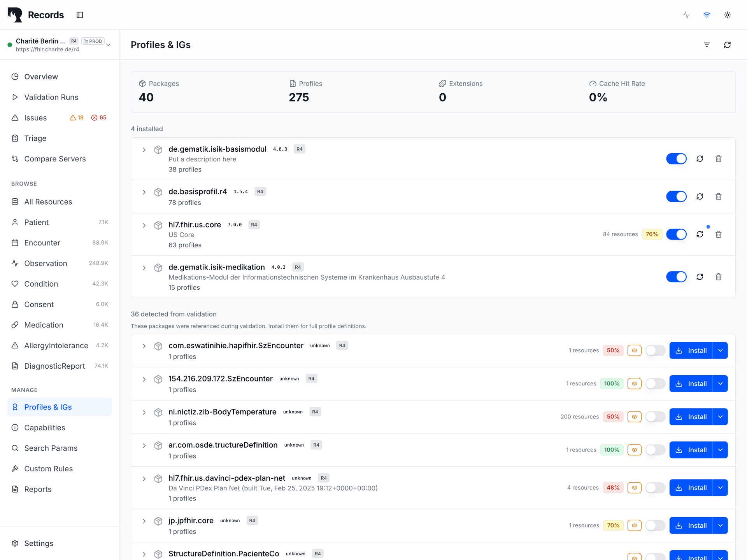The height and width of the screenshot is (560, 747).
Task: Click the 70% coverage badge of jp.jpfhir.core
Action: [x=613, y=525]
